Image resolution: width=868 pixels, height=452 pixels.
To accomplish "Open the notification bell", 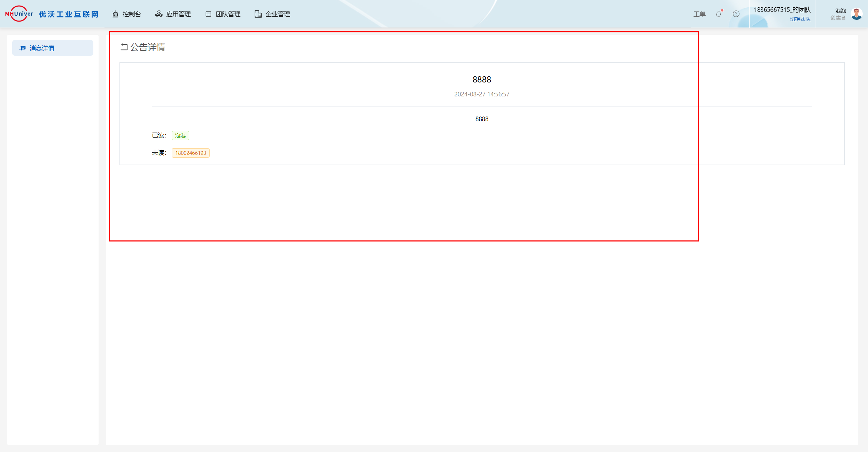I will 719,14.
